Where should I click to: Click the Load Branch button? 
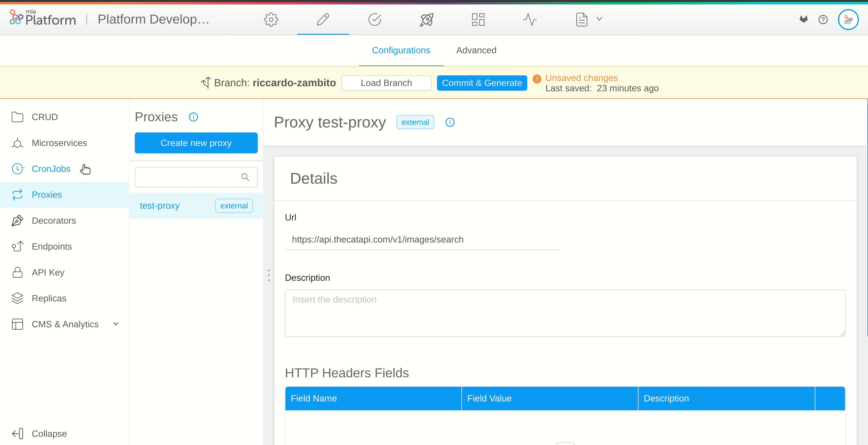(x=386, y=83)
